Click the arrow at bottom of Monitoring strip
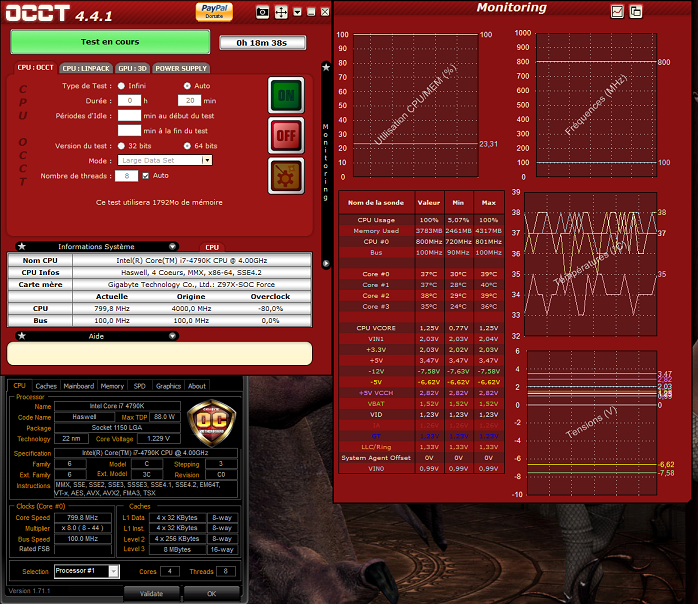The image size is (698, 604). click(x=326, y=263)
